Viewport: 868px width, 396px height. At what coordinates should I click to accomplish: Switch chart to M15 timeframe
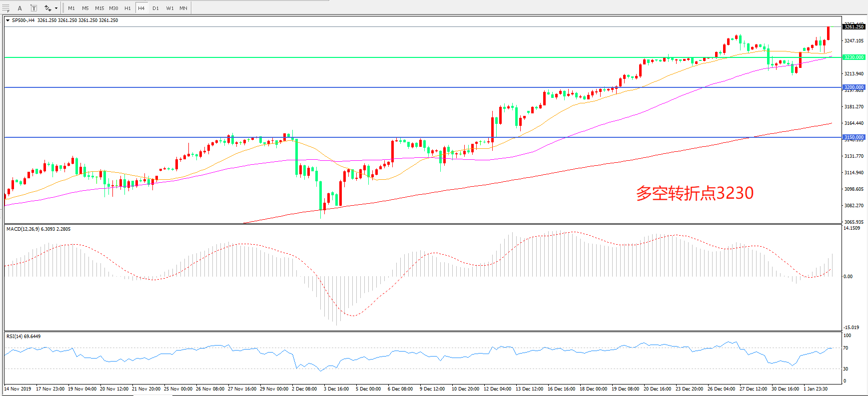(x=99, y=8)
